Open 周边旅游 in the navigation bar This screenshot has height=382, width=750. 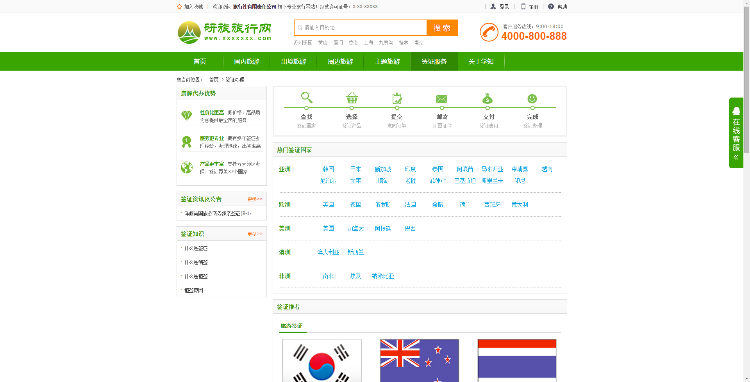[x=340, y=61]
